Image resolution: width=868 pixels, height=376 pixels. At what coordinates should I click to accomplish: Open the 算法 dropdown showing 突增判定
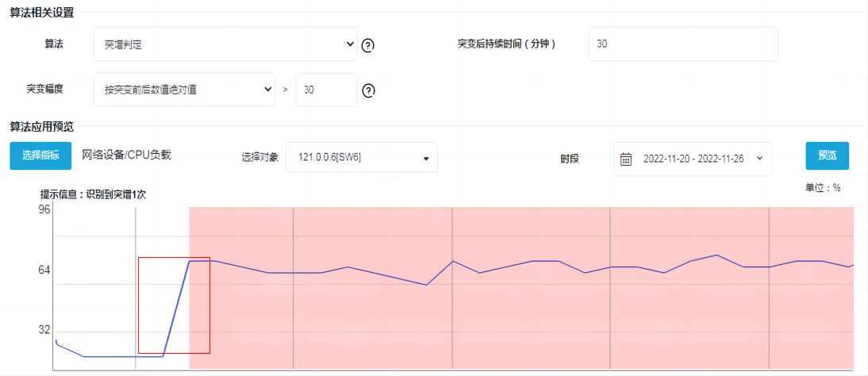(225, 44)
